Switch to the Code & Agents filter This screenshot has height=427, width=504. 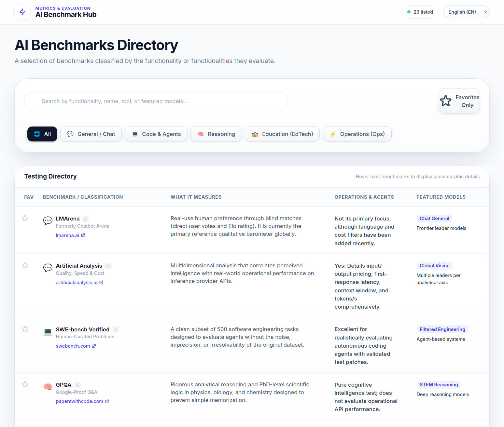[x=156, y=134]
